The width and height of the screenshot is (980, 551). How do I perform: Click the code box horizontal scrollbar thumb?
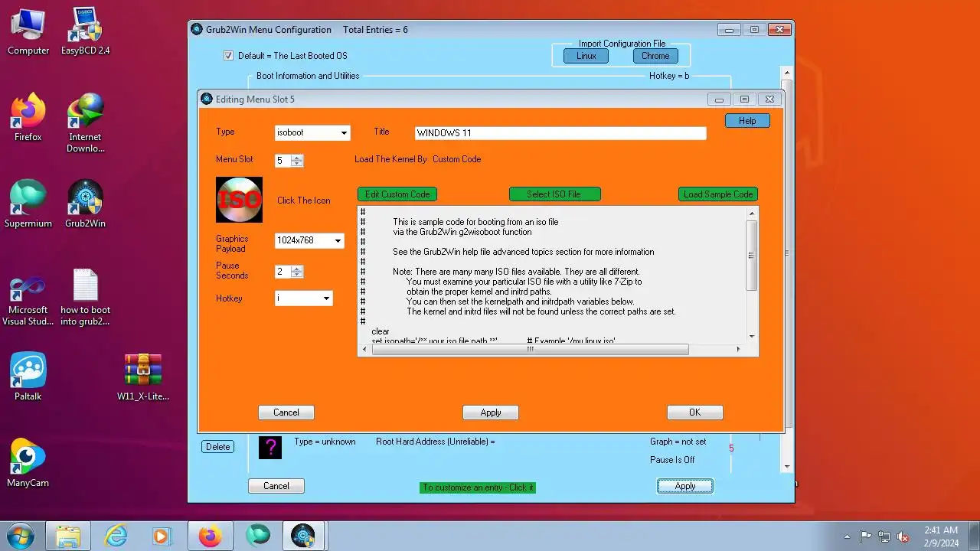click(530, 349)
